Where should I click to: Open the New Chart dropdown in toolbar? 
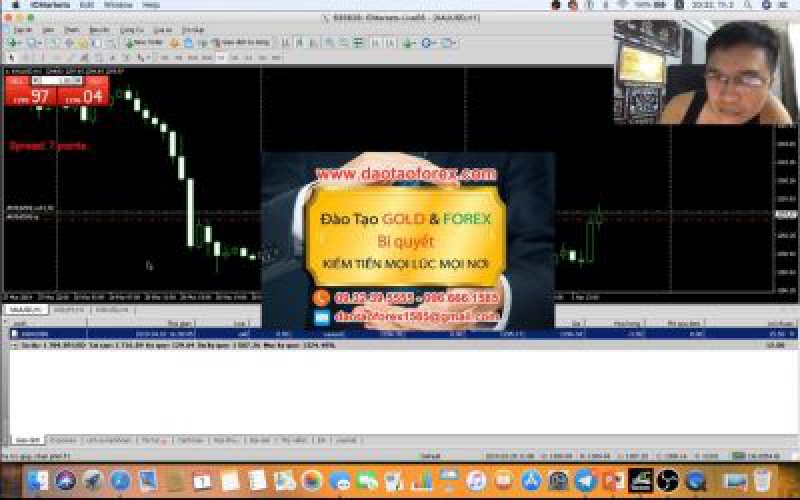(13, 43)
